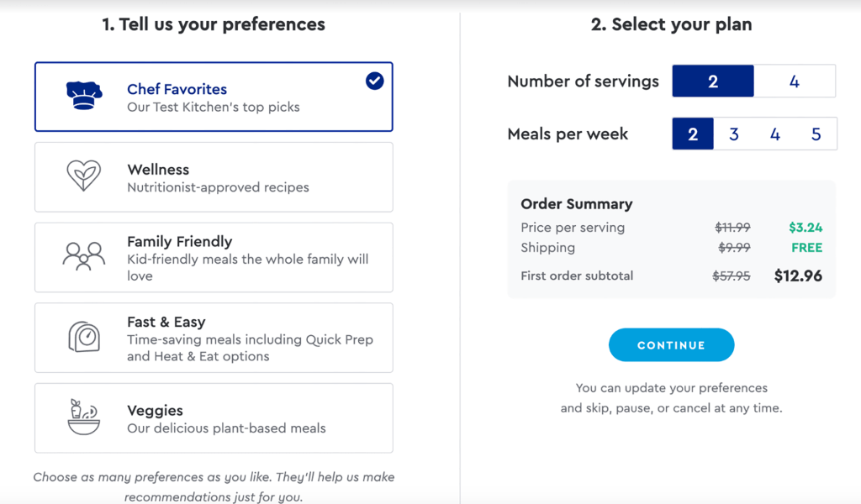Click the Order Summary heading

pyautogui.click(x=576, y=203)
